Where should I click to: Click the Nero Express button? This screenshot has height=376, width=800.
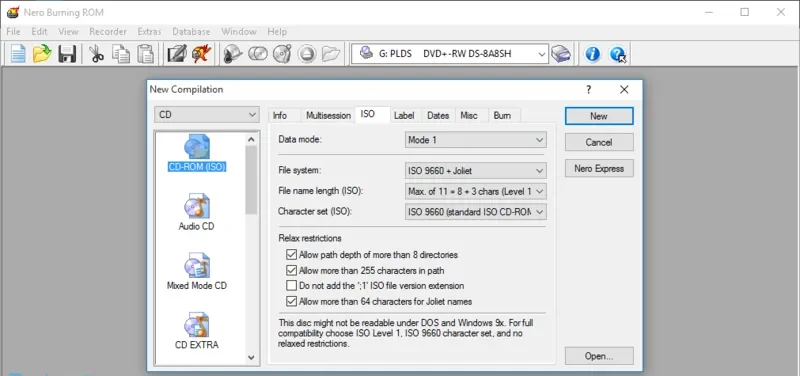(599, 168)
